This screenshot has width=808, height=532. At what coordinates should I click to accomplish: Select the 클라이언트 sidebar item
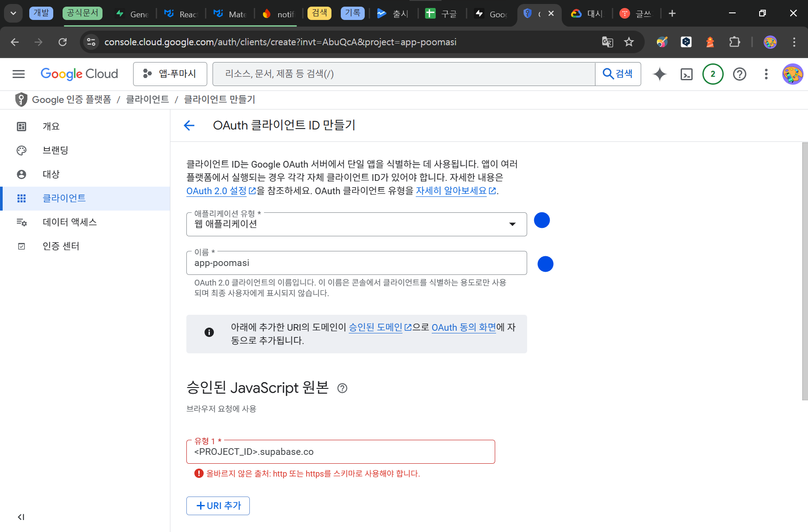[85, 198]
